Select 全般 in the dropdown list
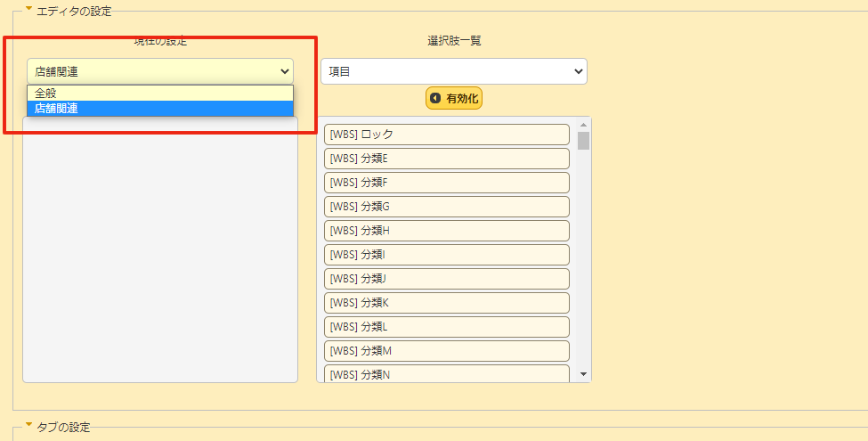Viewport: 868px width, 441px height. [160, 93]
